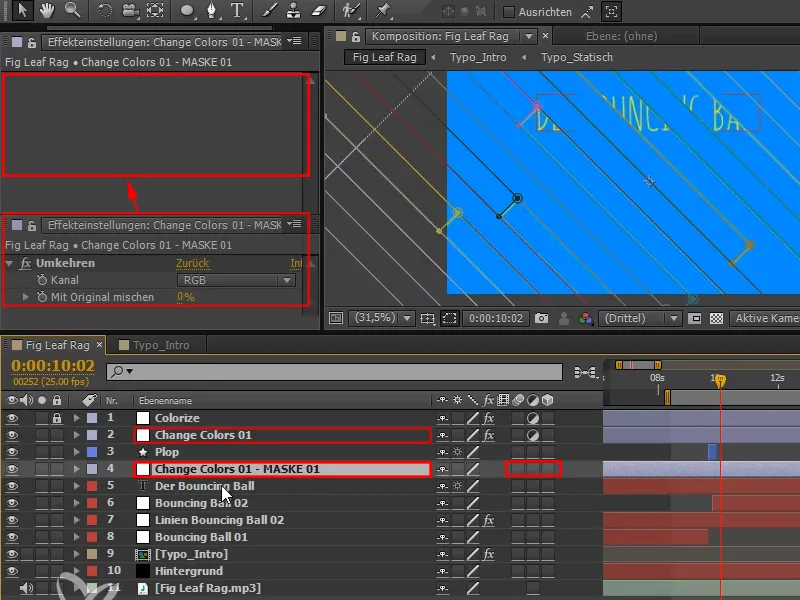
Task: Enable the Ausrichten snapping checkbox
Action: point(509,12)
